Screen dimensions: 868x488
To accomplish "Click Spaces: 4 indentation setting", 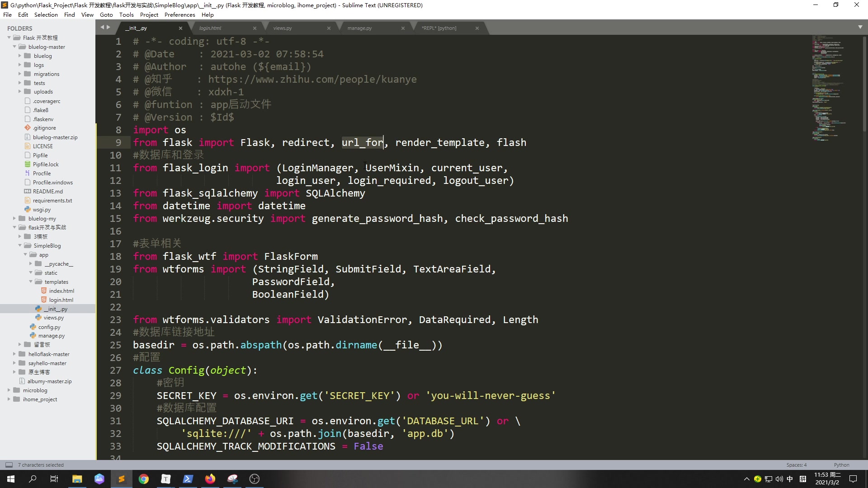I will click(x=796, y=465).
